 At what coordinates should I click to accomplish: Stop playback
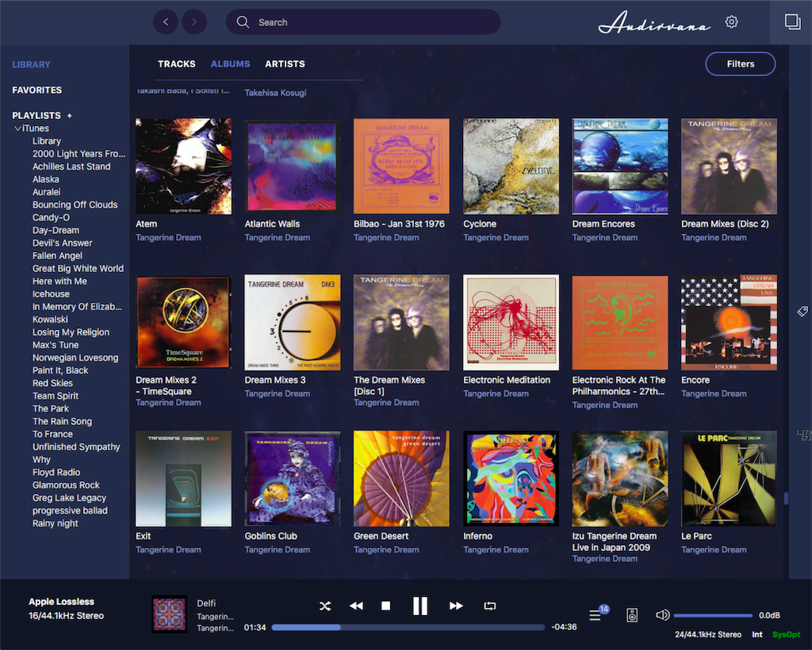(386, 606)
